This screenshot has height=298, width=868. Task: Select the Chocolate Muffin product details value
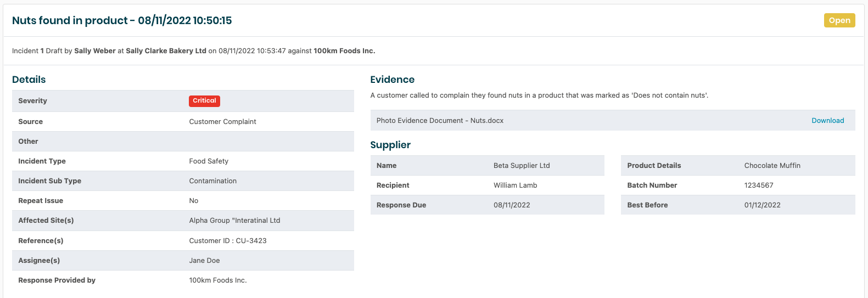(772, 166)
